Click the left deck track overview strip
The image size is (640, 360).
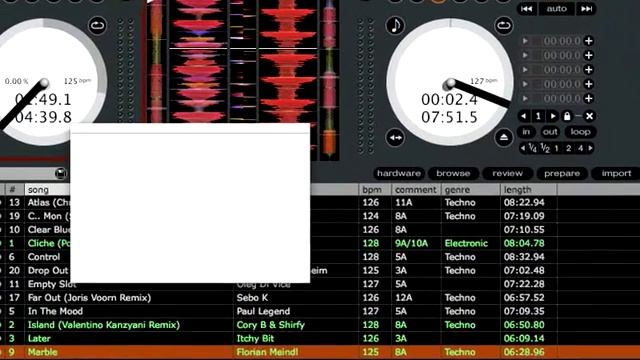(157, 61)
